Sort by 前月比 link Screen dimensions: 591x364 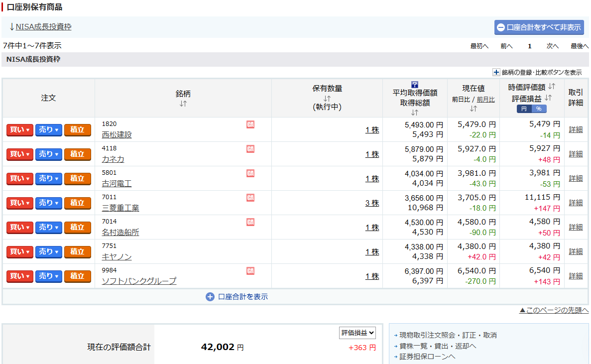pos(486,100)
